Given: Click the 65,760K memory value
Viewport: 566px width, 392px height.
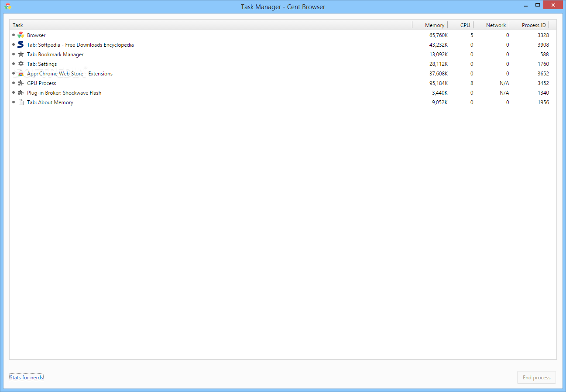Looking at the screenshot, I should 439,35.
